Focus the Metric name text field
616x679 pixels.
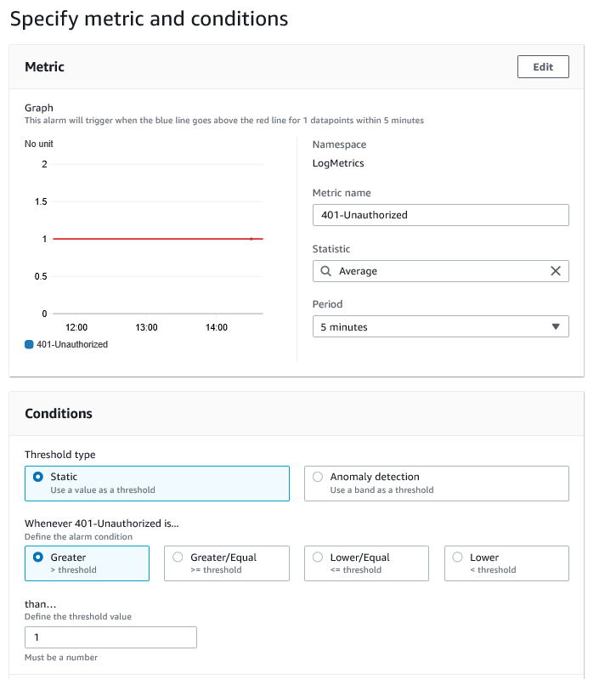click(x=440, y=215)
